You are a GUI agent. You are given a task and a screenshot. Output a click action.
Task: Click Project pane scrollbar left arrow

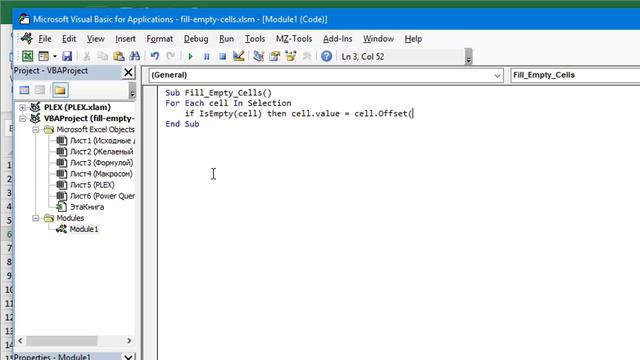[20, 340]
